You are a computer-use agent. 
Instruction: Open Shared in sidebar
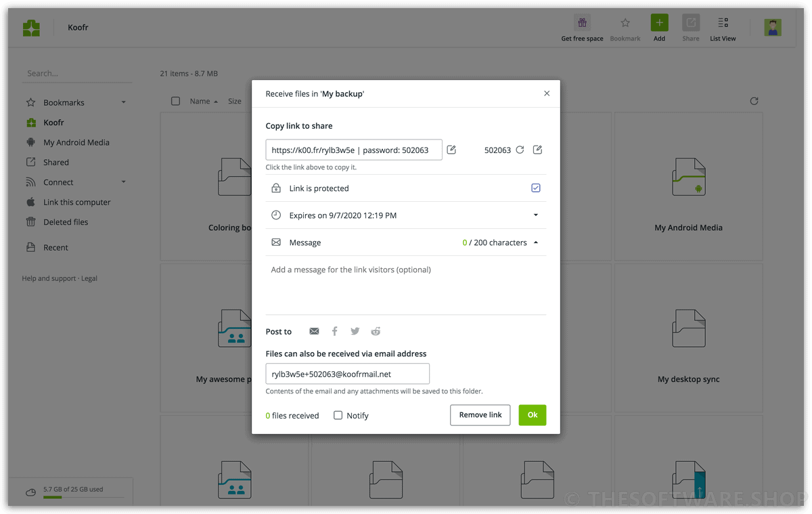point(56,163)
